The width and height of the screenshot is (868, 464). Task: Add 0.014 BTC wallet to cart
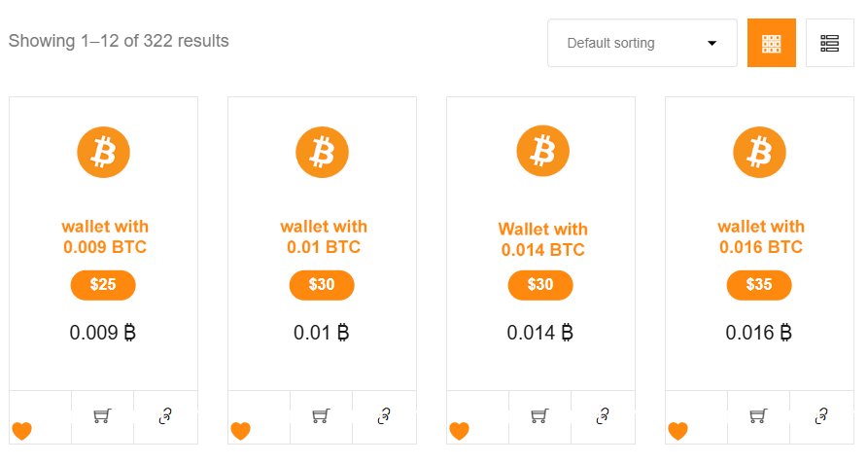click(539, 416)
